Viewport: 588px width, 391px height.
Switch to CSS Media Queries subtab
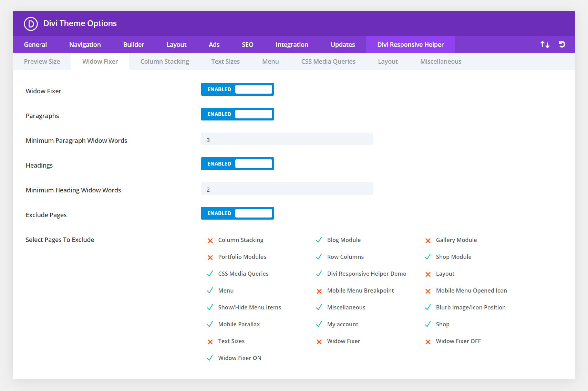coord(328,61)
